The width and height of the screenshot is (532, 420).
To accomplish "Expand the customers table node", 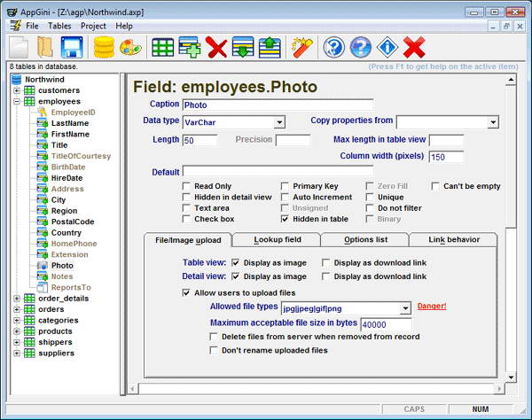I will [x=17, y=90].
